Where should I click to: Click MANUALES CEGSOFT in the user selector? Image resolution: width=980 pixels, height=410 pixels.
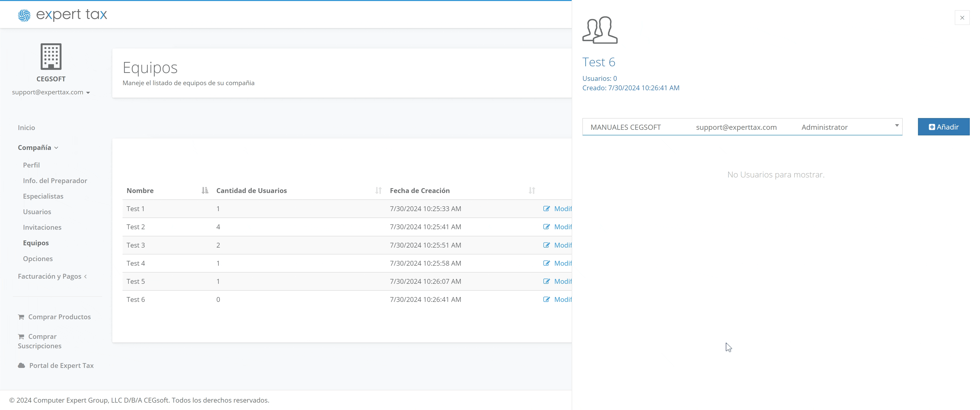click(626, 127)
